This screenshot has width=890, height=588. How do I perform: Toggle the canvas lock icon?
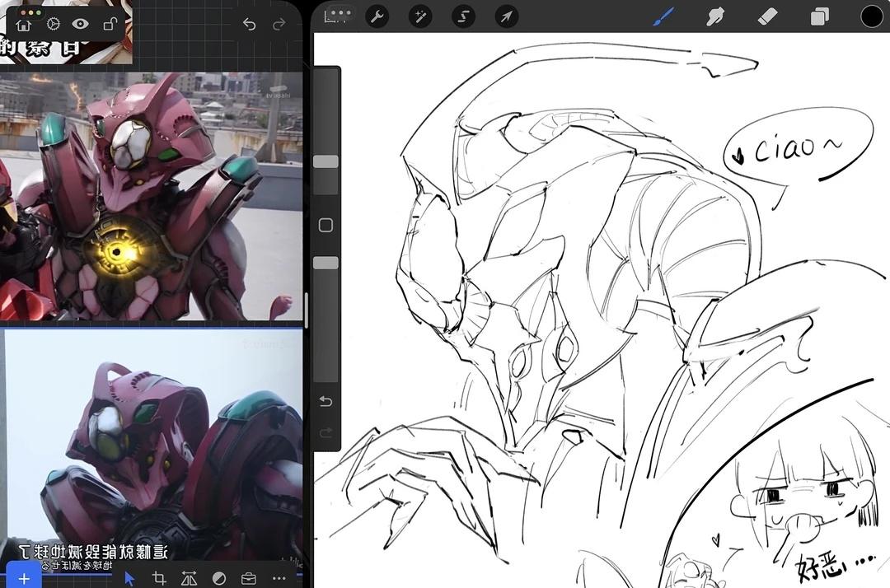[109, 26]
